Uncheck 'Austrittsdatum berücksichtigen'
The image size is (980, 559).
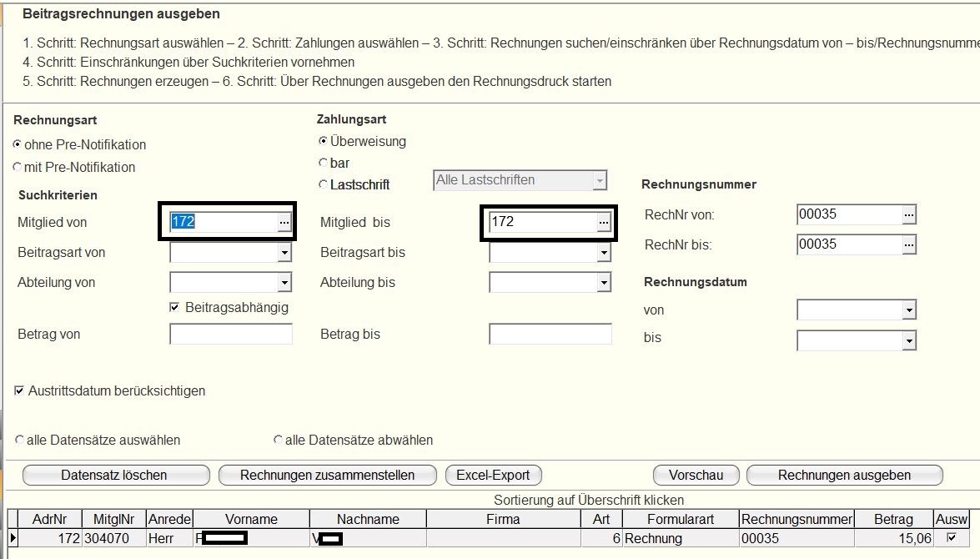pos(19,390)
